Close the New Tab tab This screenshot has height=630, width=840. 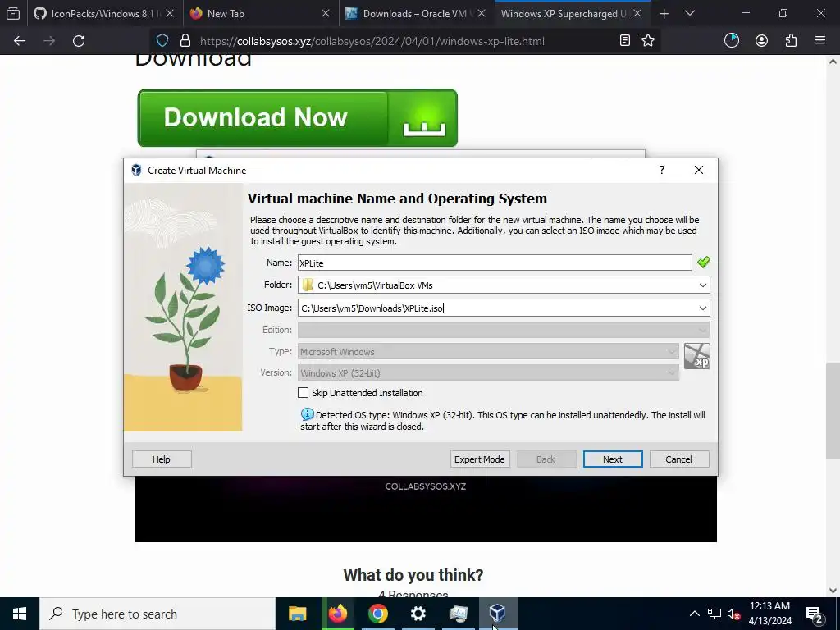click(x=325, y=13)
